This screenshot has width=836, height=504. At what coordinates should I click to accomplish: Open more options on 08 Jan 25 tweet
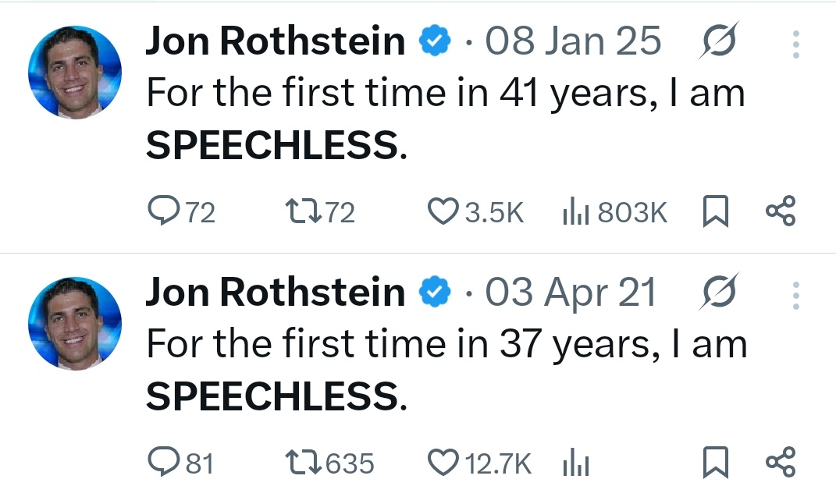795,44
